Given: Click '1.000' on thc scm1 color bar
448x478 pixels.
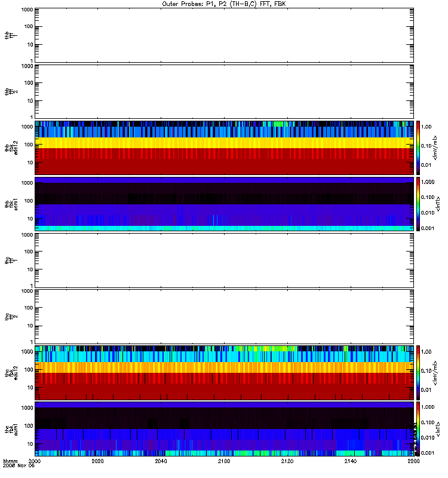Looking at the screenshot, I should (x=428, y=407).
